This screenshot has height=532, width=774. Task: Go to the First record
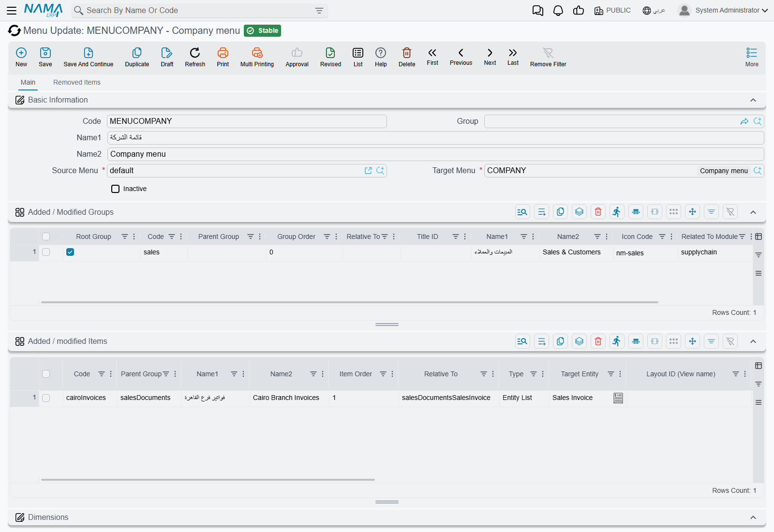click(x=432, y=56)
